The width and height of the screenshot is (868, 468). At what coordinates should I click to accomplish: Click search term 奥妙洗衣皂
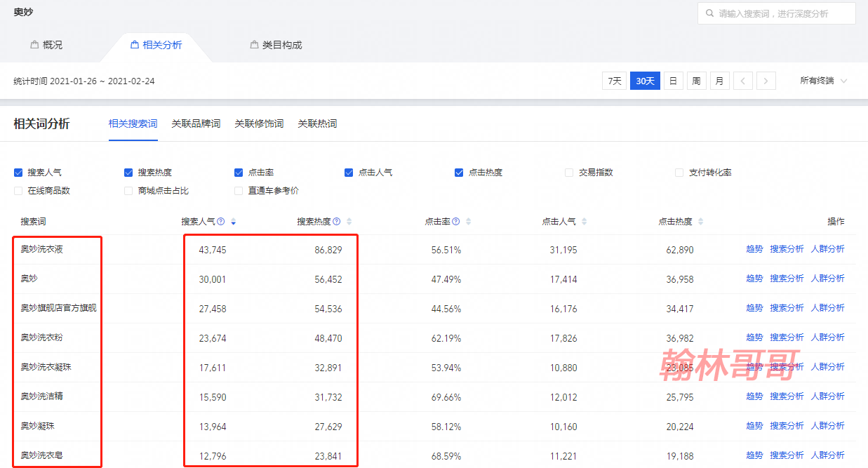point(41,455)
